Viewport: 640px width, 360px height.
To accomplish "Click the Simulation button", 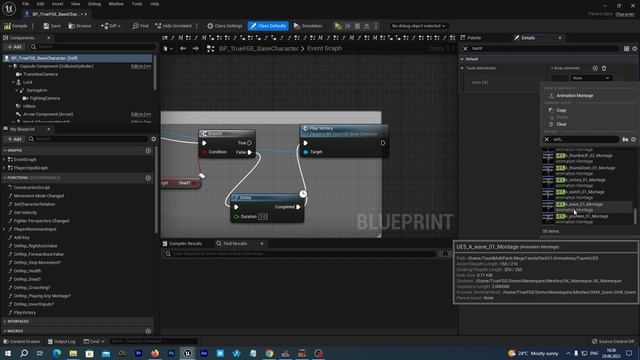I will (308, 26).
